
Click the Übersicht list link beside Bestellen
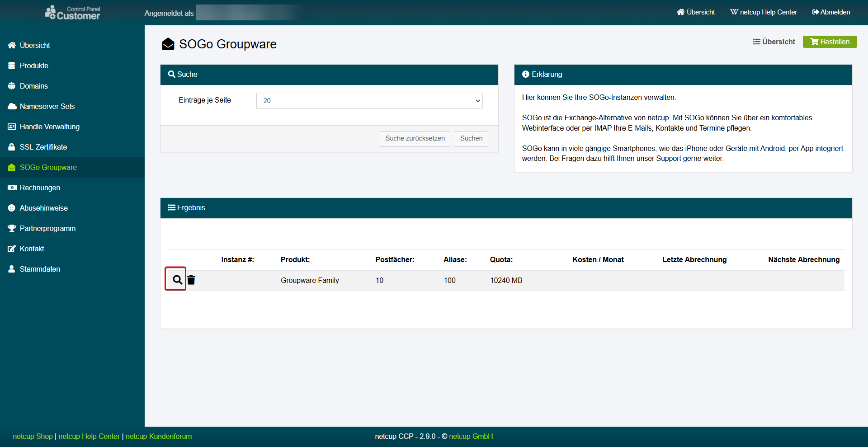coord(774,42)
